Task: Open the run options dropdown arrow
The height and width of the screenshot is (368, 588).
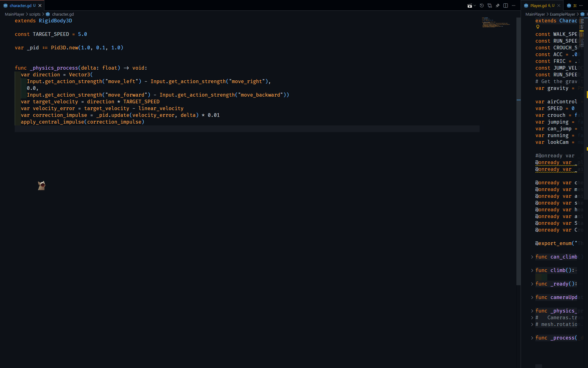Action: click(475, 6)
